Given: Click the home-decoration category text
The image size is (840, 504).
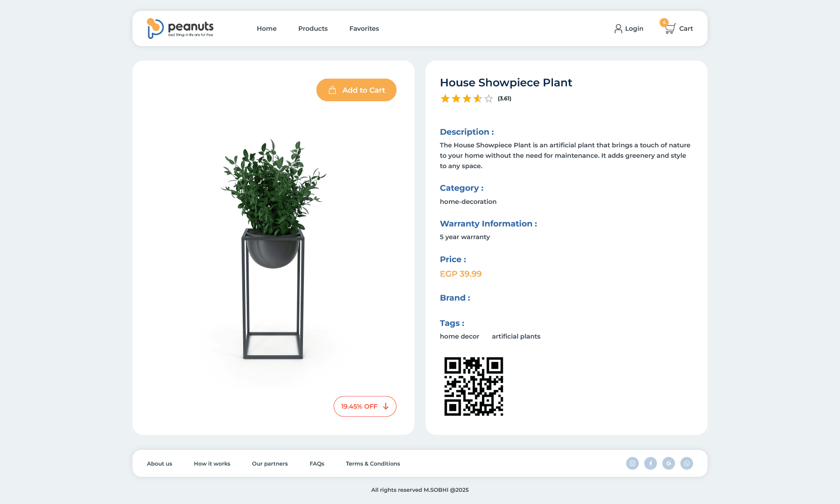Looking at the screenshot, I should [468, 202].
